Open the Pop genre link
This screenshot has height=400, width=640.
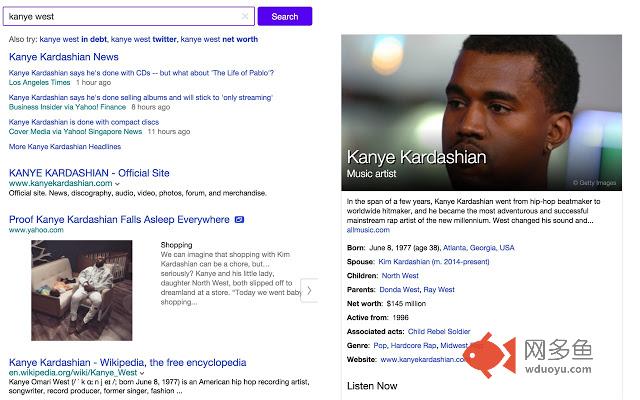380,345
